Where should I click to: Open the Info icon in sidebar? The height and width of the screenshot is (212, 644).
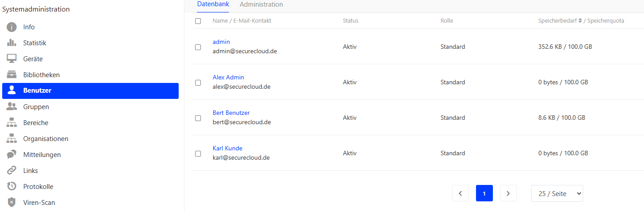coord(12,27)
